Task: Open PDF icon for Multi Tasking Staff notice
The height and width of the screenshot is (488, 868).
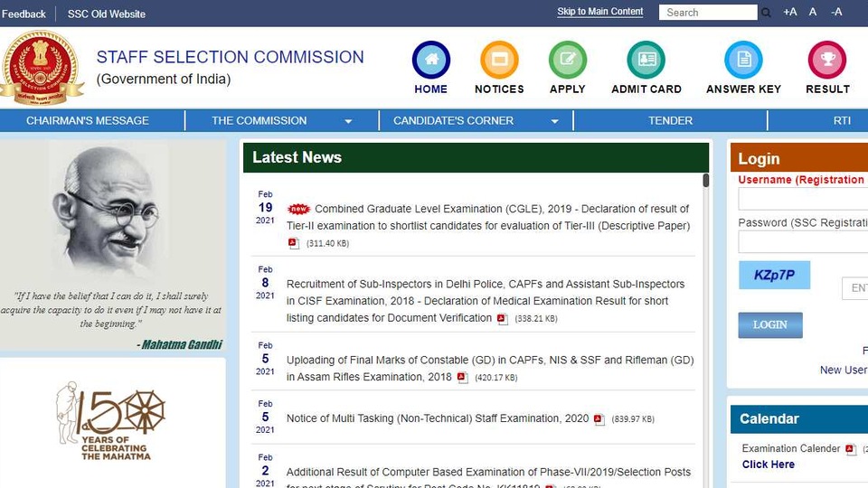Action: 599,419
